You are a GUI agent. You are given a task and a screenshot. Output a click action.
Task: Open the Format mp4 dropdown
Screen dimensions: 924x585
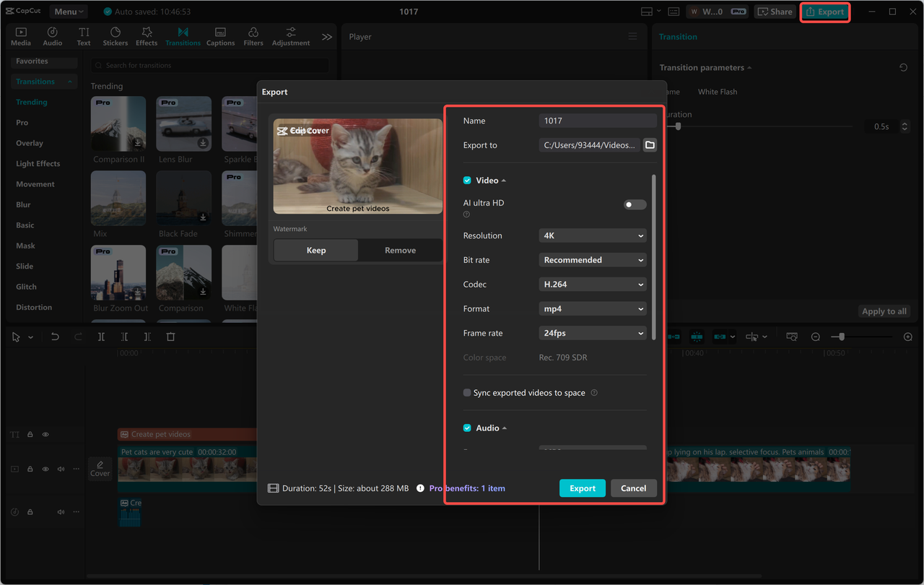pyautogui.click(x=592, y=309)
